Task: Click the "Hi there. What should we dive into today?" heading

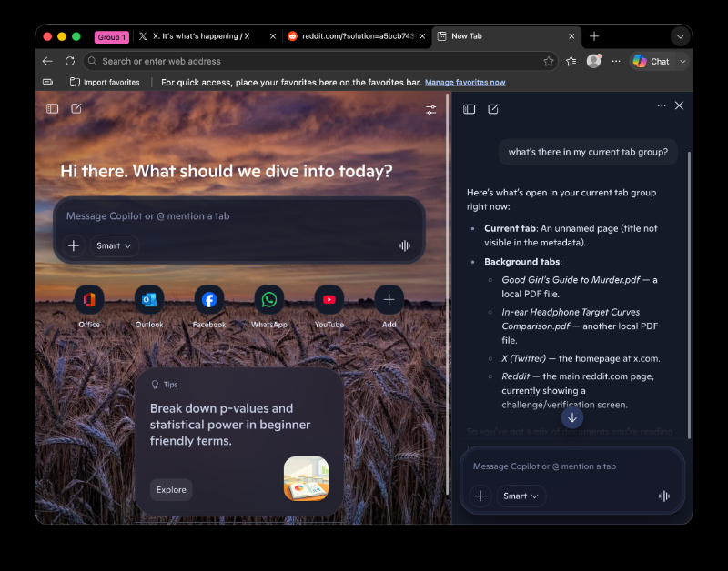Action: click(x=227, y=171)
